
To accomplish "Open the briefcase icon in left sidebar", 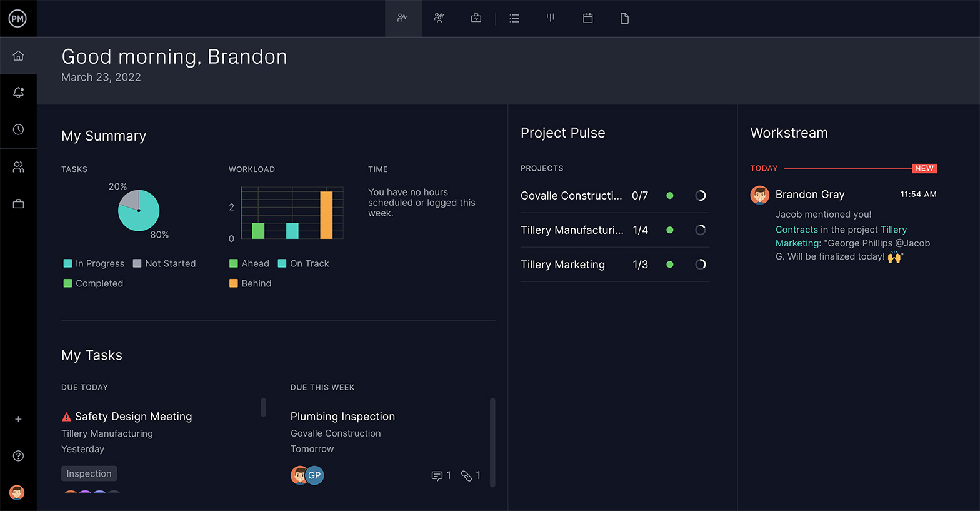I will (x=18, y=204).
